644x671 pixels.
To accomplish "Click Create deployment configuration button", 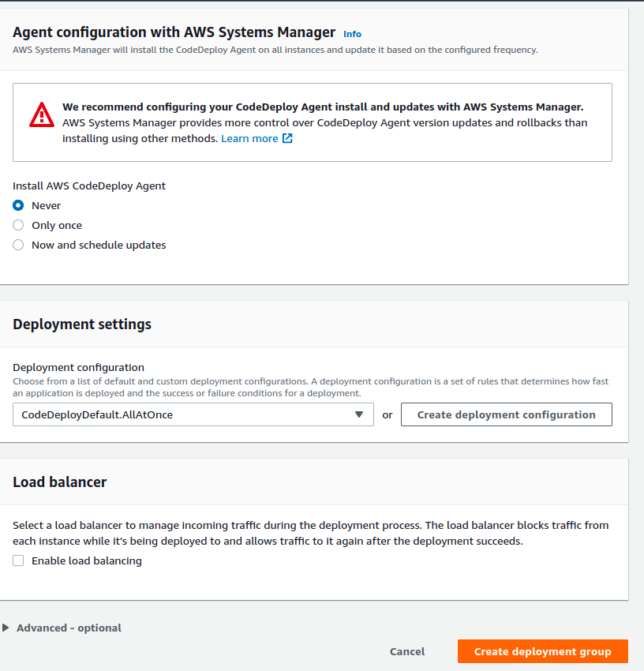I will click(506, 414).
